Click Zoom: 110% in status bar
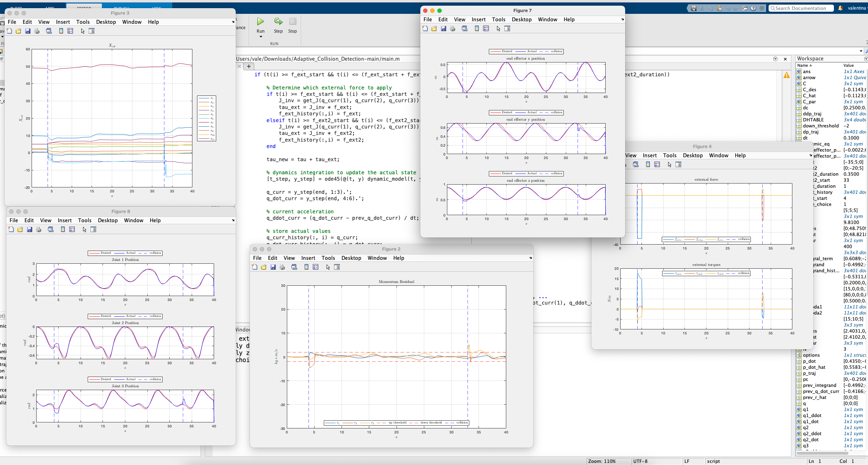This screenshot has height=465, width=868. click(602, 461)
